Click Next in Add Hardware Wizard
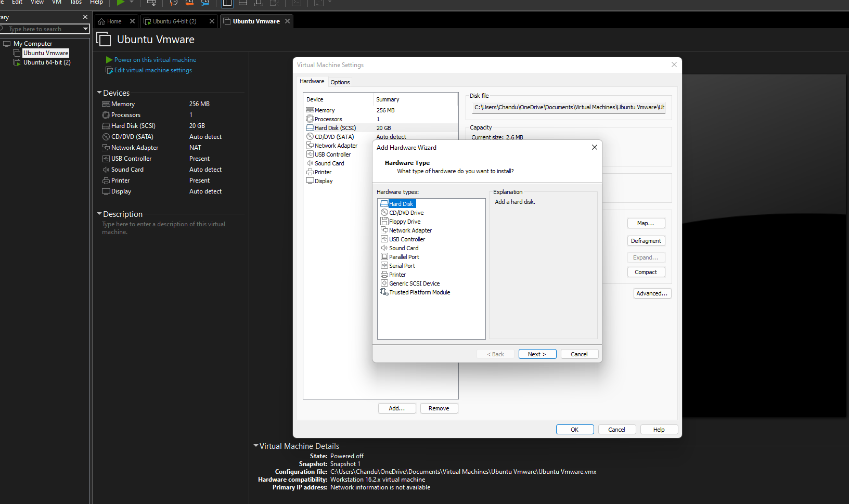849x504 pixels. tap(537, 354)
